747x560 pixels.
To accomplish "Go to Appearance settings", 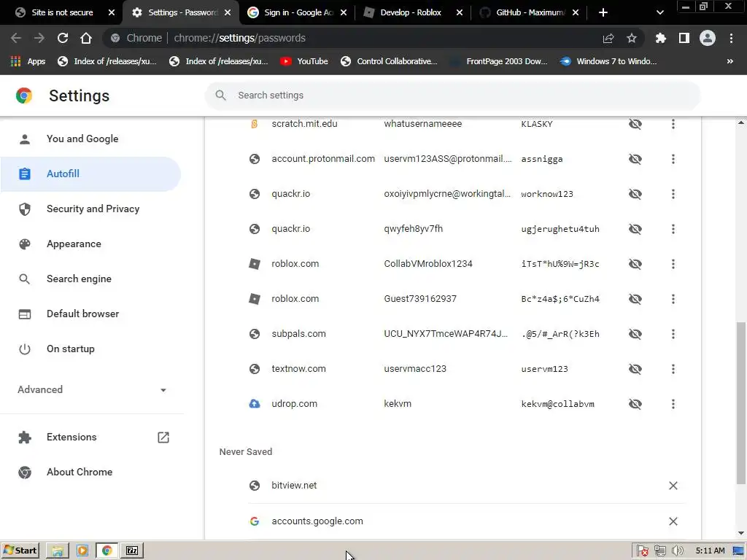I will point(90,244).
